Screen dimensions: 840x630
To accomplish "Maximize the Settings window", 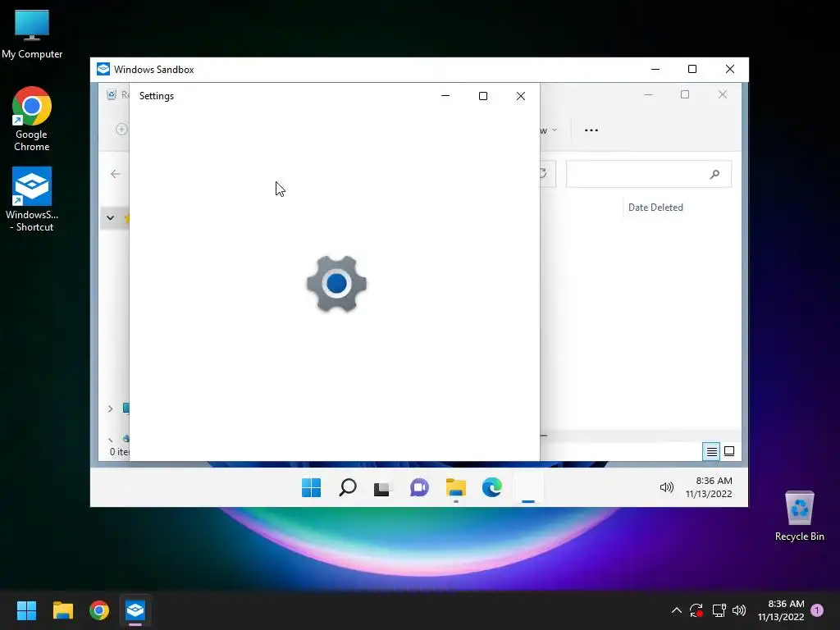I will 482,96.
